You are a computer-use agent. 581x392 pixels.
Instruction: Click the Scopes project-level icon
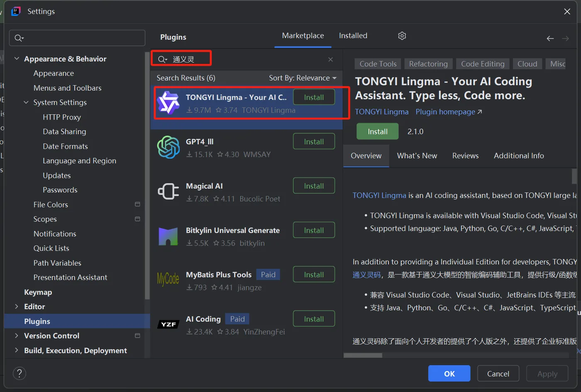137,219
